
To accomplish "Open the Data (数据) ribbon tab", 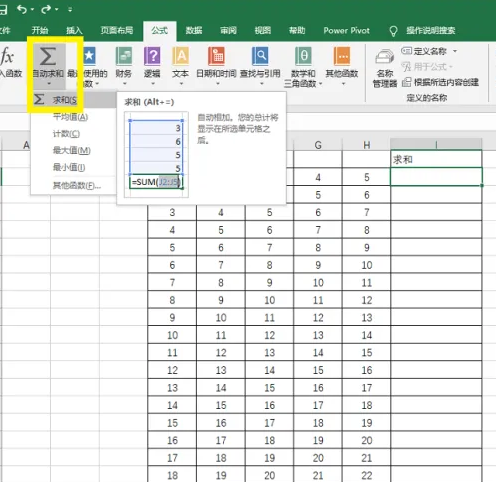I will coord(194,31).
